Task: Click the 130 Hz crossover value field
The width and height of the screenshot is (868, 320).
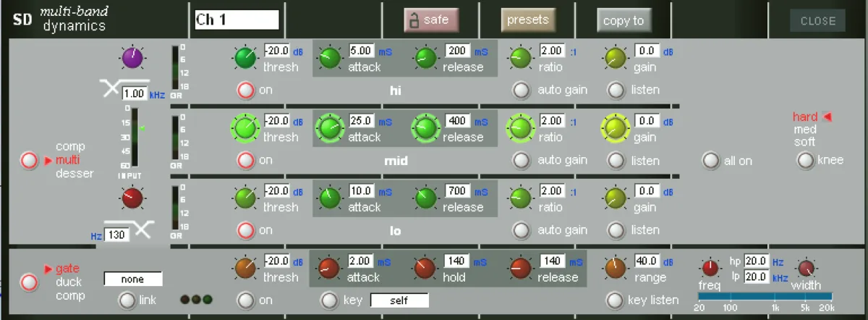Action: coord(116,235)
